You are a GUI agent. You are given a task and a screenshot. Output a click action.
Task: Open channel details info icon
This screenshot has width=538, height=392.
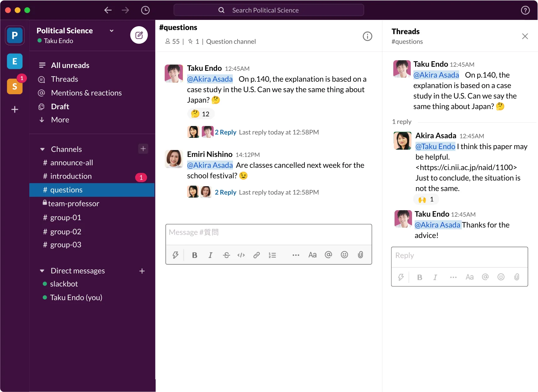pos(367,36)
